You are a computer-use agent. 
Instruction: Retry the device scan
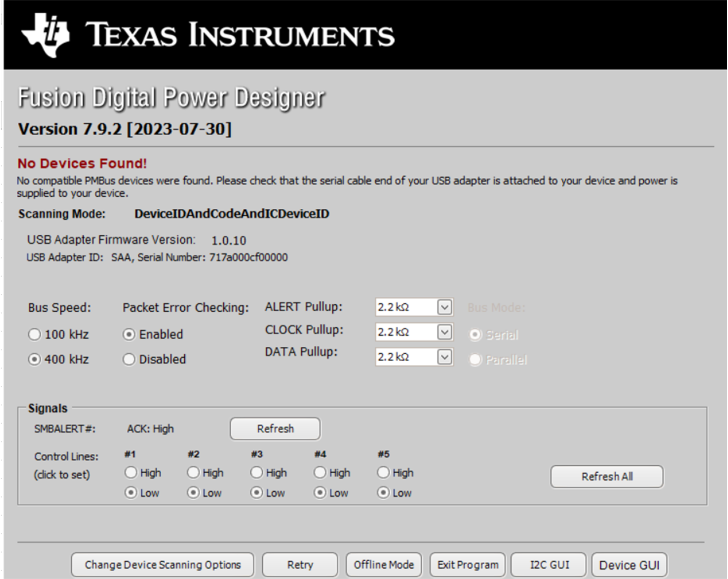pyautogui.click(x=299, y=564)
